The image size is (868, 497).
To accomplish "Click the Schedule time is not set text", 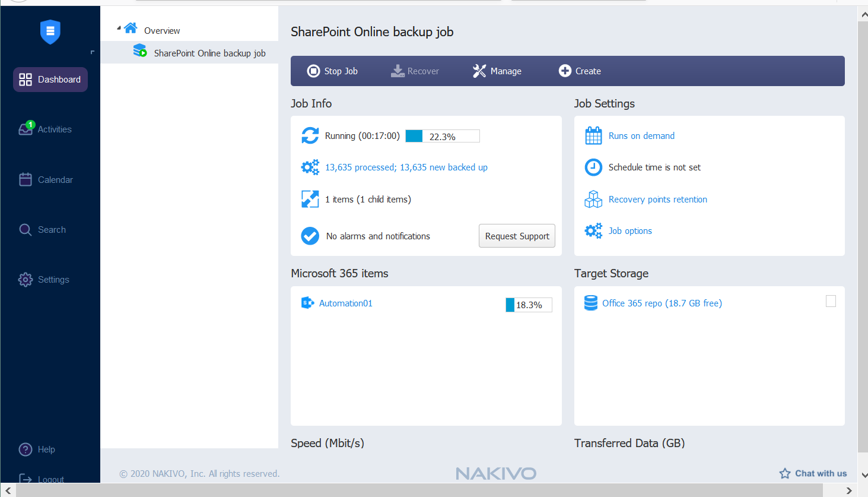I will [x=654, y=167].
